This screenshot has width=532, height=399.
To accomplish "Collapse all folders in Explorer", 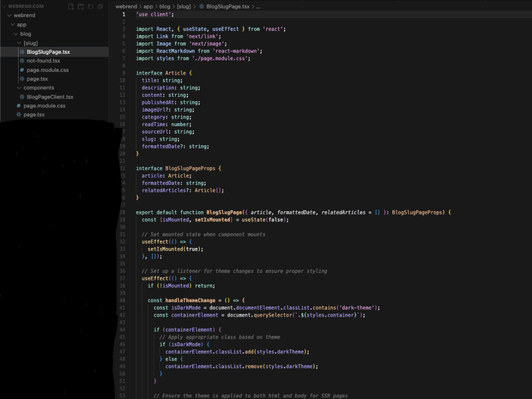I will [x=100, y=6].
